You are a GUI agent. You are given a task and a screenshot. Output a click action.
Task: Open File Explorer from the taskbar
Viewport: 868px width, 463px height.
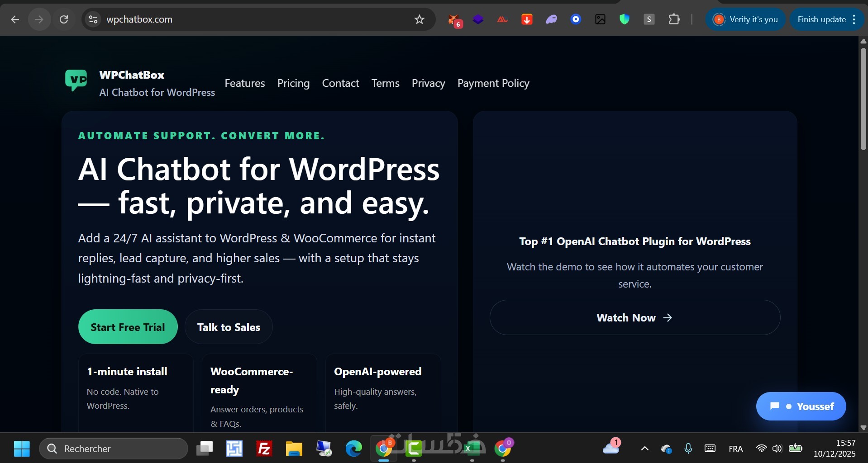pos(294,449)
